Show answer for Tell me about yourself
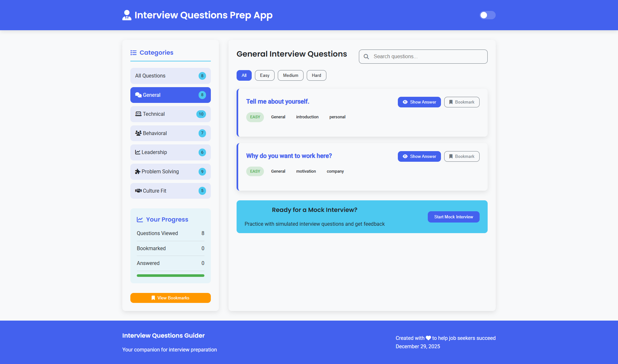 tap(419, 102)
